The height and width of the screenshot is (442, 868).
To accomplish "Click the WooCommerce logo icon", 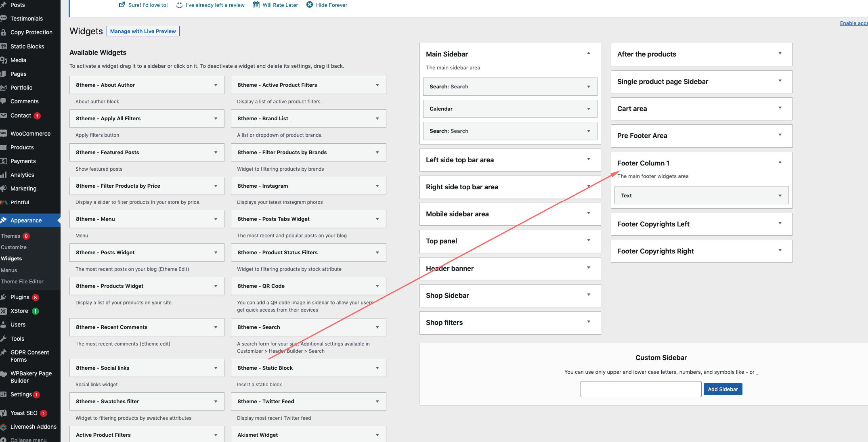I will point(3,134).
